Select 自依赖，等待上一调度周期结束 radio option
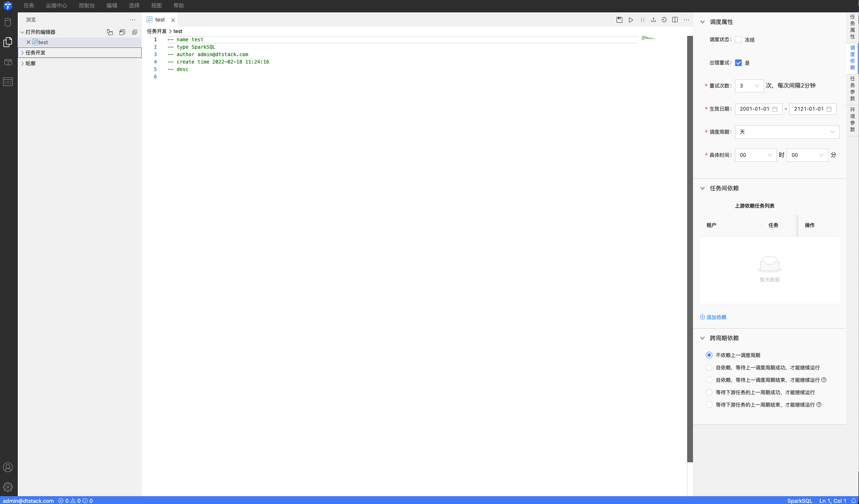 coord(709,380)
